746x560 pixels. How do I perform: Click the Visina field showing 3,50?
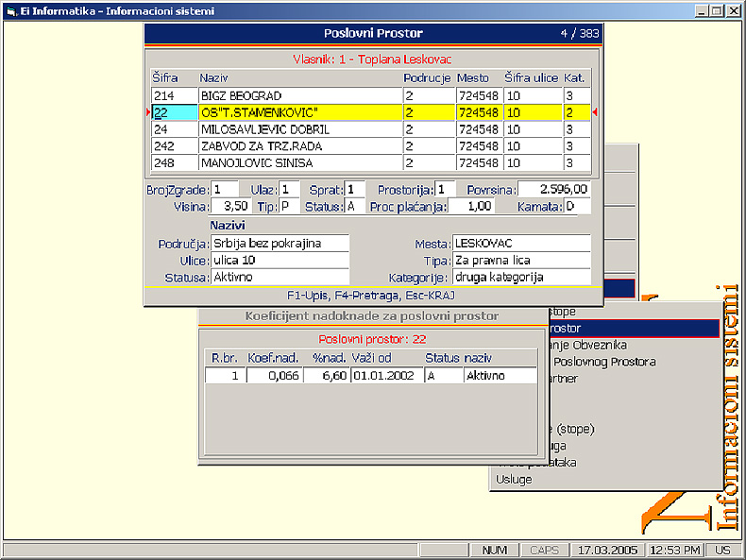click(x=231, y=206)
